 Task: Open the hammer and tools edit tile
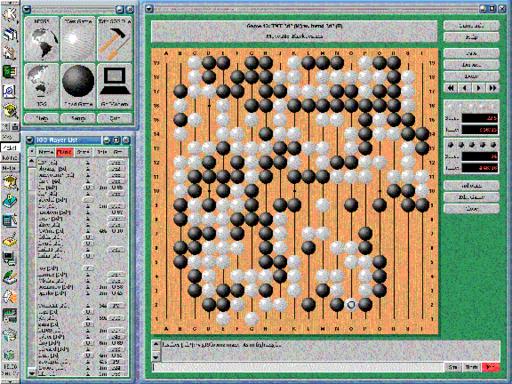pos(114,39)
